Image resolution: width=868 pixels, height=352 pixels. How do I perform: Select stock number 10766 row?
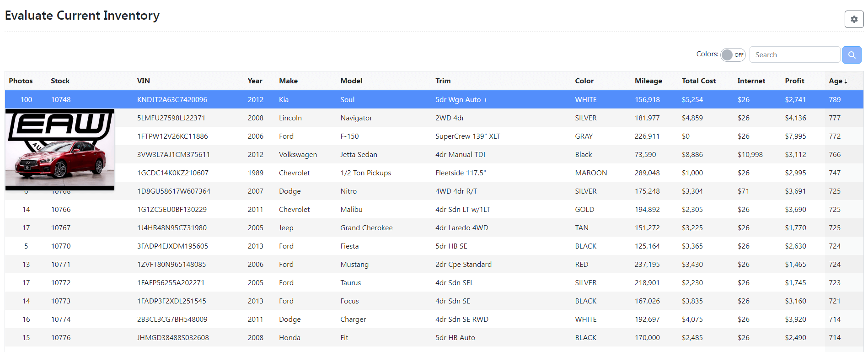click(61, 210)
